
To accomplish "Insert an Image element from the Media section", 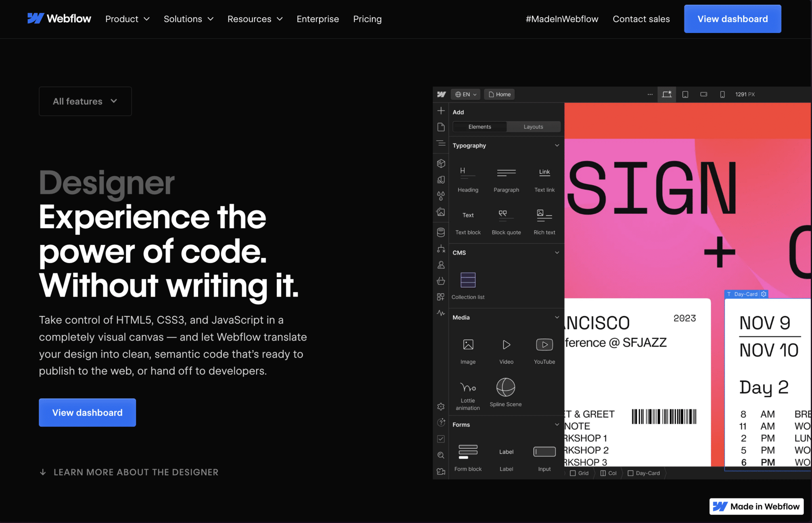I will [468, 349].
